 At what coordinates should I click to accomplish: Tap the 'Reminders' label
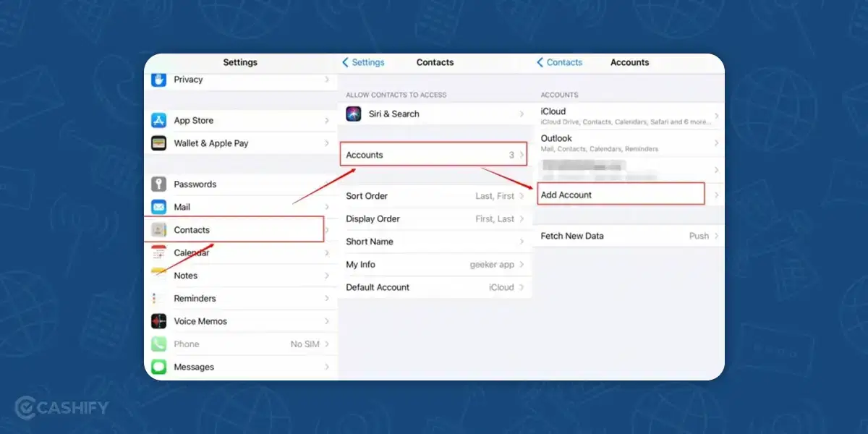(x=195, y=299)
